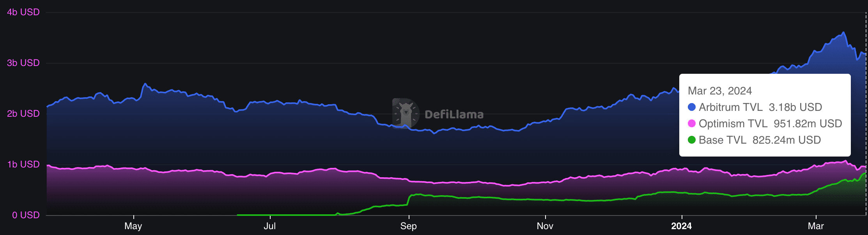Screen dimensions: 868x235
Task: Click the Jul x-axis label
Action: [x=270, y=226]
